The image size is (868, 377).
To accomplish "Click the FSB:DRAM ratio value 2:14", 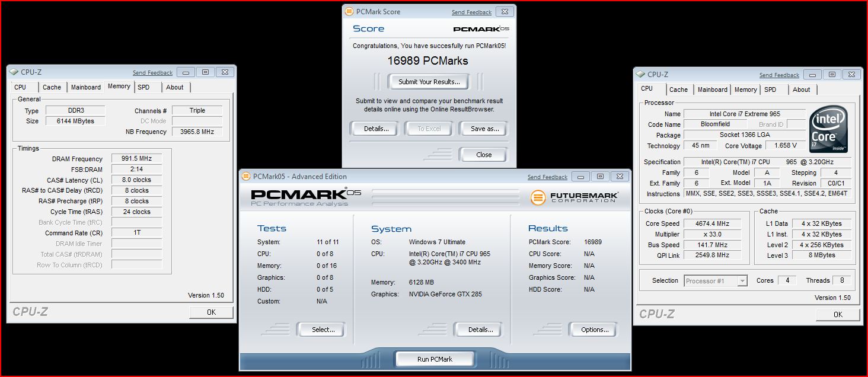I will [x=136, y=170].
